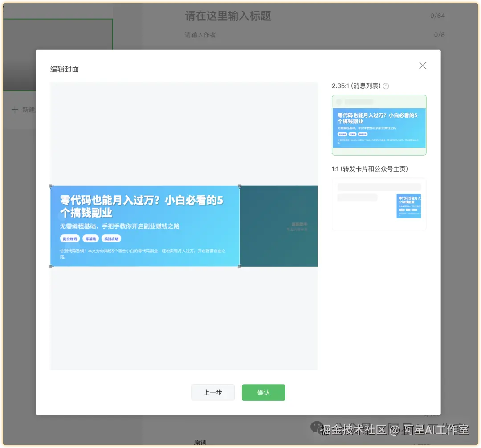Screen dimensions: 481x448
Task: Select the 2.35:1 message list preview thumbnail
Action: [x=379, y=125]
